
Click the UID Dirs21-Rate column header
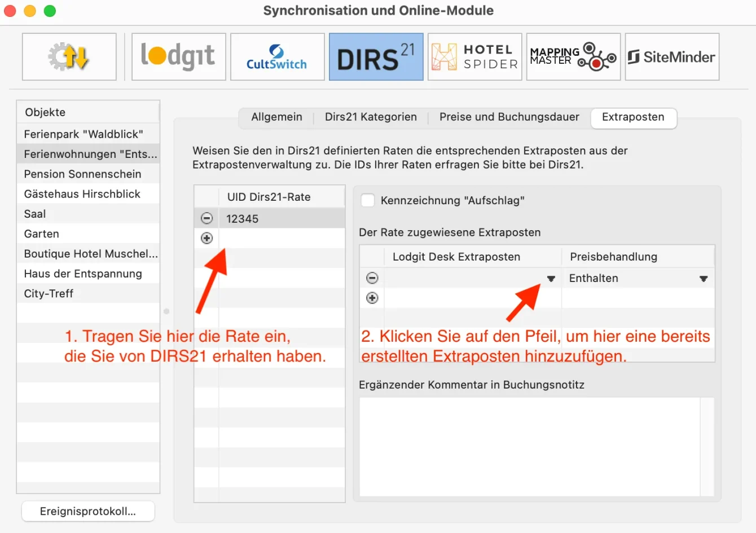click(x=282, y=197)
